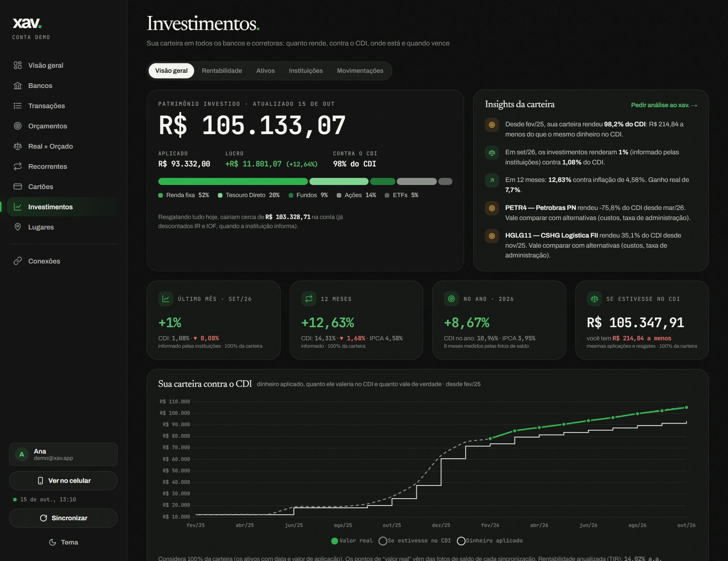
Task: Switch to the Instituições tab
Action: tap(306, 71)
